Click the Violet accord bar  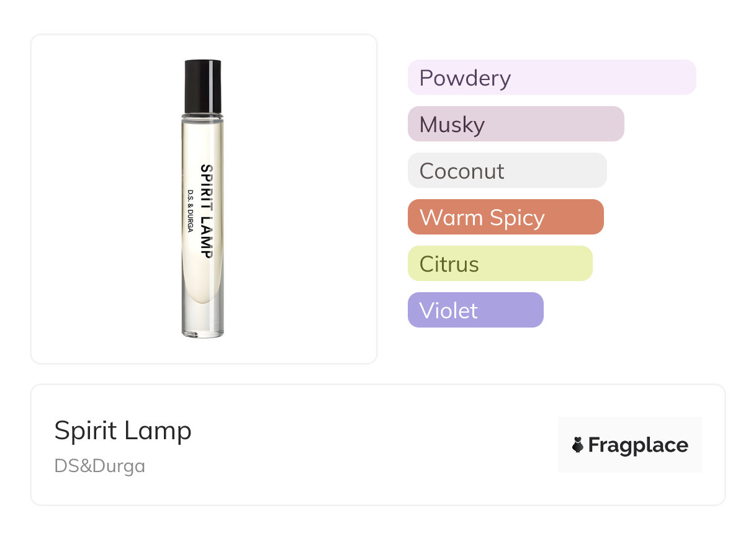[x=475, y=310]
